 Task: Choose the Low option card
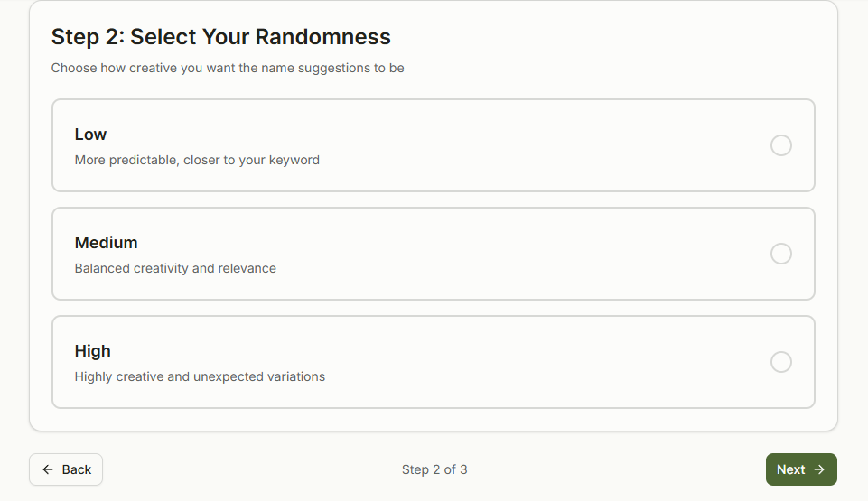pos(434,145)
